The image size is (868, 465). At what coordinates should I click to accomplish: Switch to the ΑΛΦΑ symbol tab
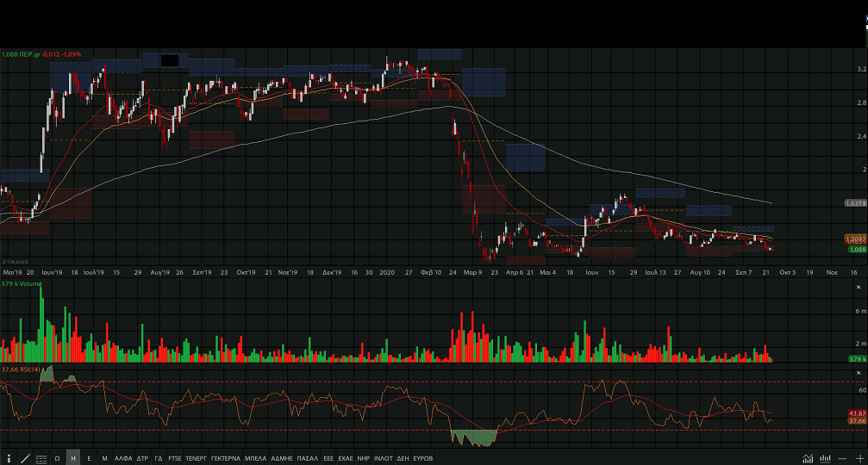tap(123, 458)
